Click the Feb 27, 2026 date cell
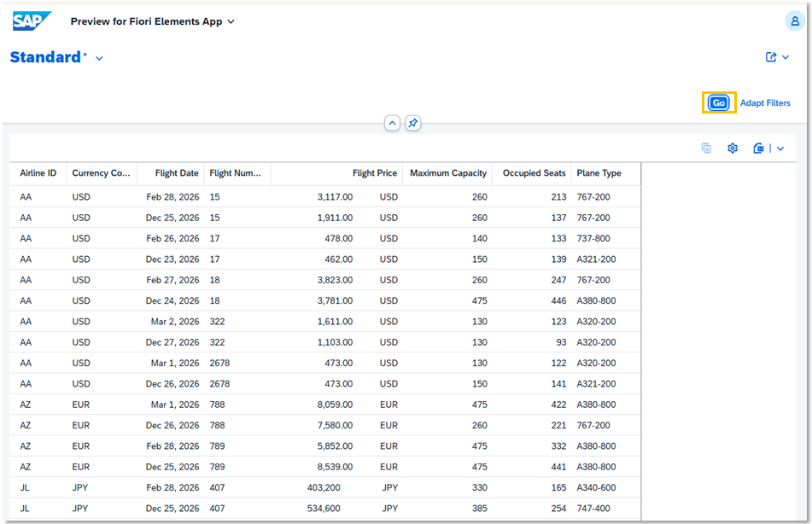This screenshot has width=812, height=524. click(172, 280)
